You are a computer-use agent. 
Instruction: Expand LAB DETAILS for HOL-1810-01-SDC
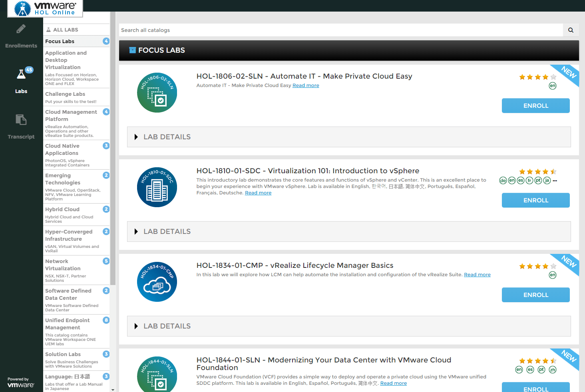[349, 232]
